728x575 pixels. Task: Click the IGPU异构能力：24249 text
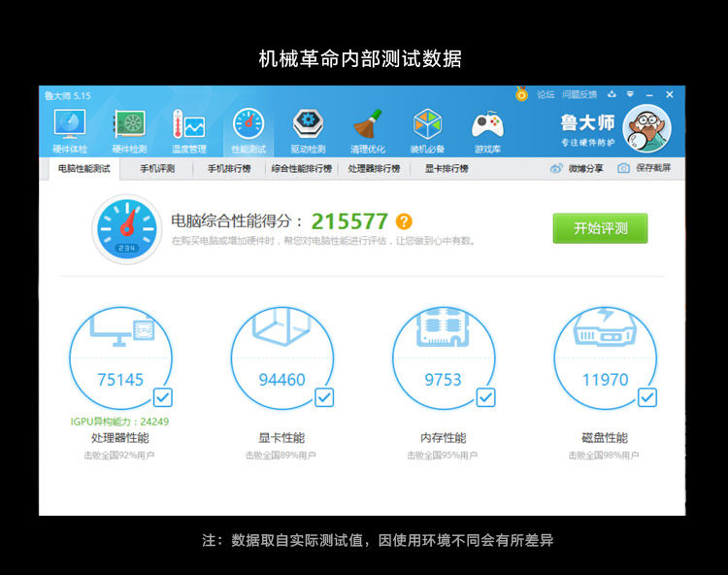coord(119,422)
